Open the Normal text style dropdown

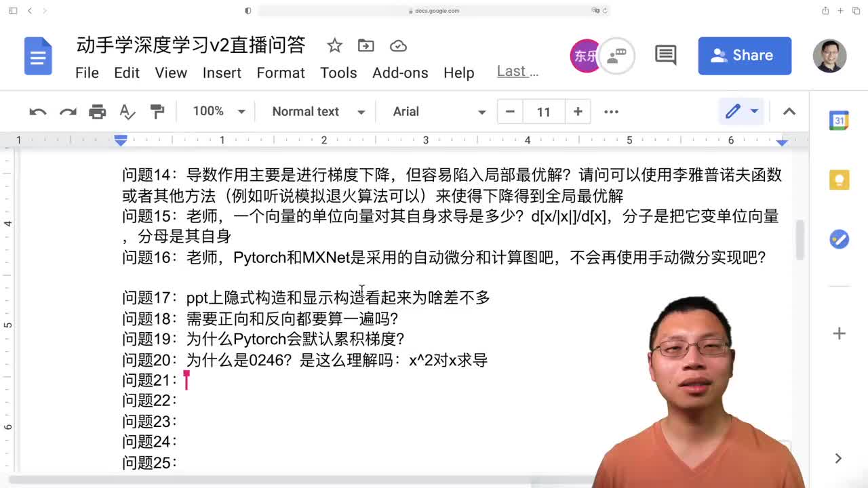(318, 112)
